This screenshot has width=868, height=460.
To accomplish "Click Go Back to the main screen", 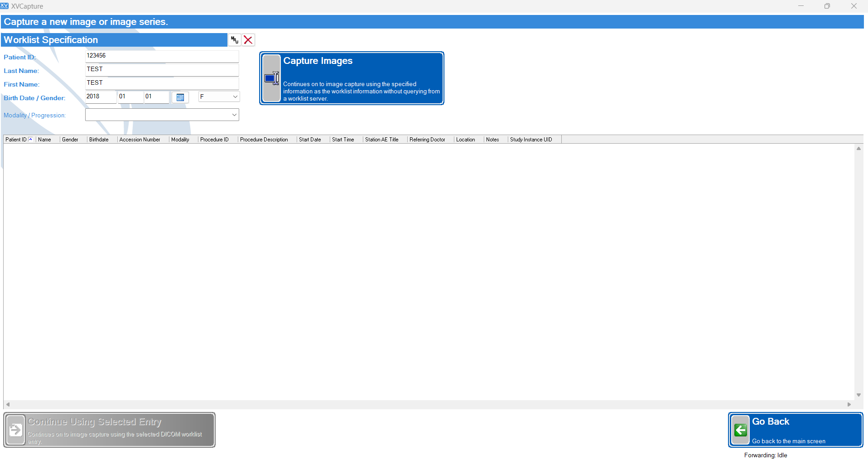I will (x=796, y=430).
